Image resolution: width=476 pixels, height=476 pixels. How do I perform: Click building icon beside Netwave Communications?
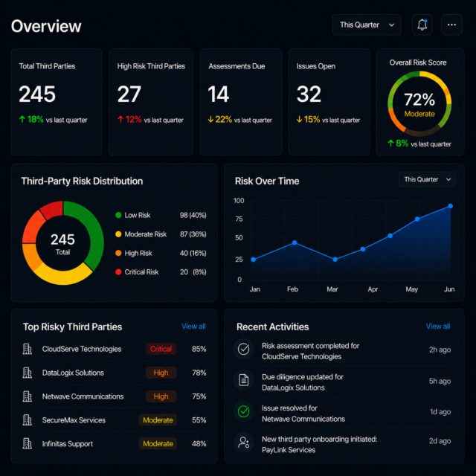[28, 396]
